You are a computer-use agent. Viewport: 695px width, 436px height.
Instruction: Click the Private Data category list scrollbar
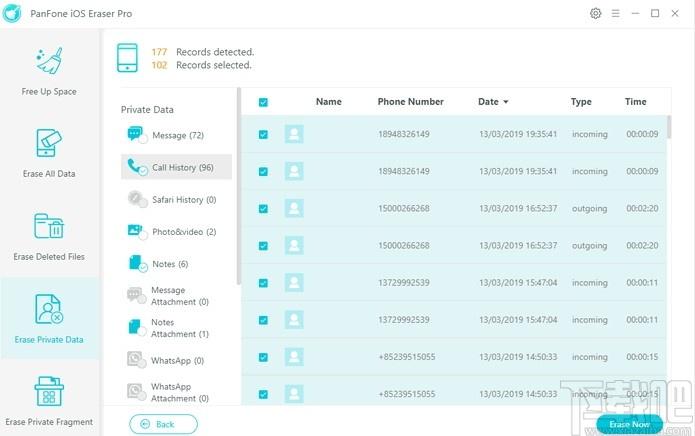(x=239, y=186)
